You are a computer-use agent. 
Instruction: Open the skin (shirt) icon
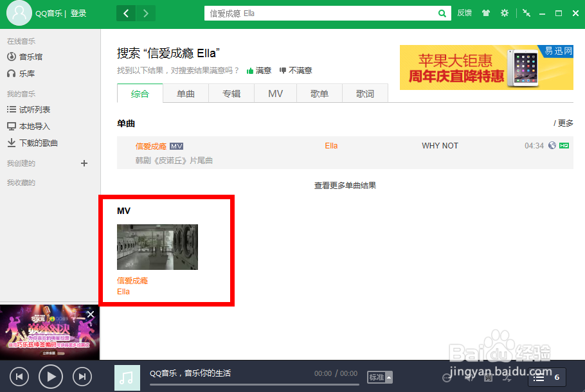tap(486, 13)
